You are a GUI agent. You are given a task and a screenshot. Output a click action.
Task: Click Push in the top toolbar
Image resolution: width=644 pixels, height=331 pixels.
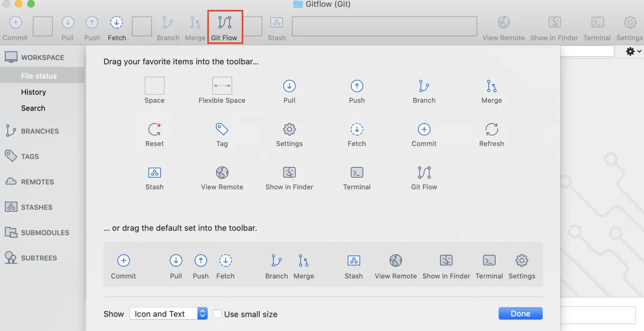[x=92, y=28]
